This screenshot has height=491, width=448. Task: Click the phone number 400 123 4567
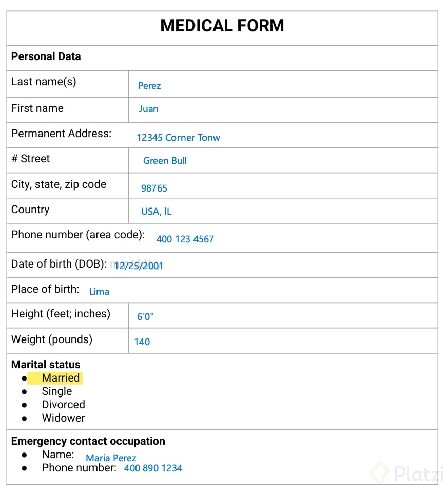185,239
